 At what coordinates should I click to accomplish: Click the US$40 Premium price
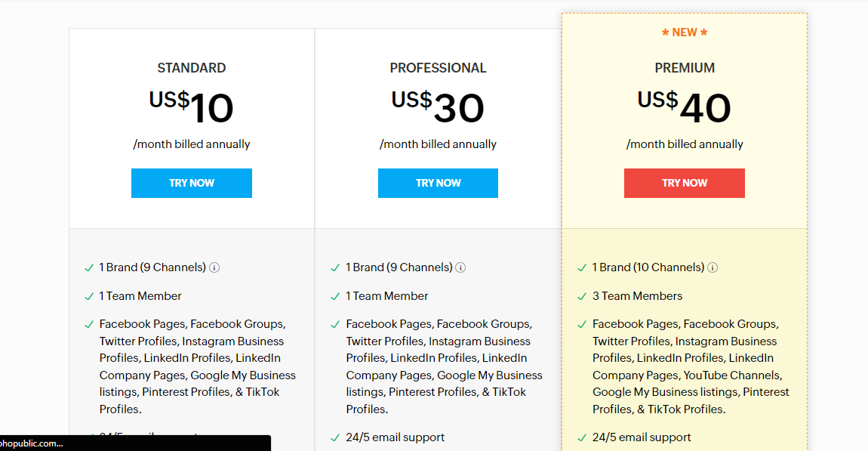pyautogui.click(x=685, y=107)
